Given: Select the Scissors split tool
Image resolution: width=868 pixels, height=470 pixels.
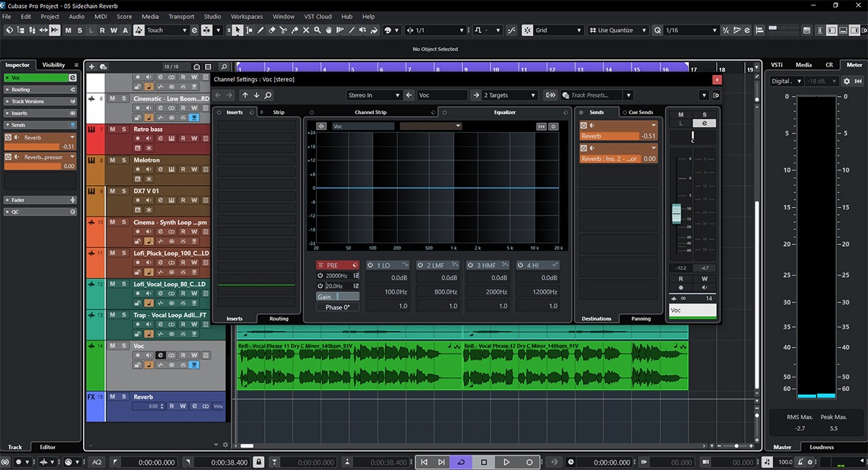Looking at the screenshot, I should point(284,30).
